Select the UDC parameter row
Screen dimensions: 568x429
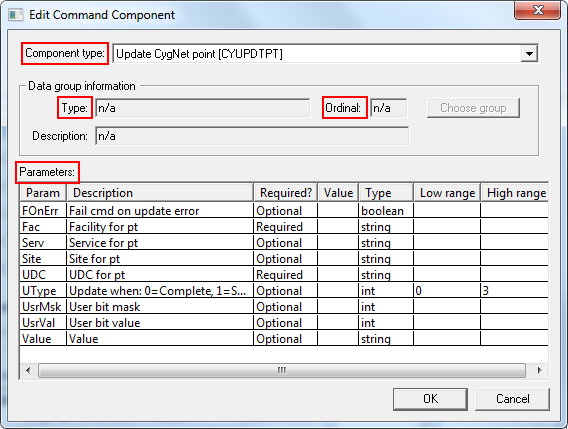coord(284,275)
